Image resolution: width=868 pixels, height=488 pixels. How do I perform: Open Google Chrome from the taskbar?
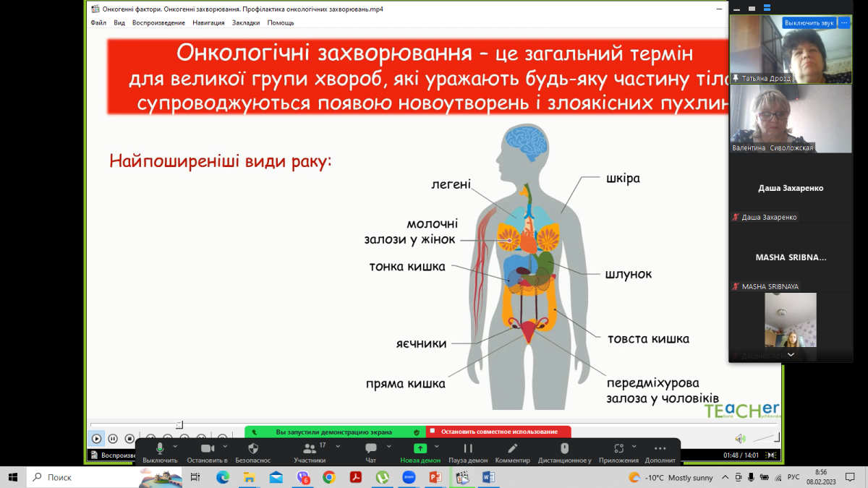[329, 477]
